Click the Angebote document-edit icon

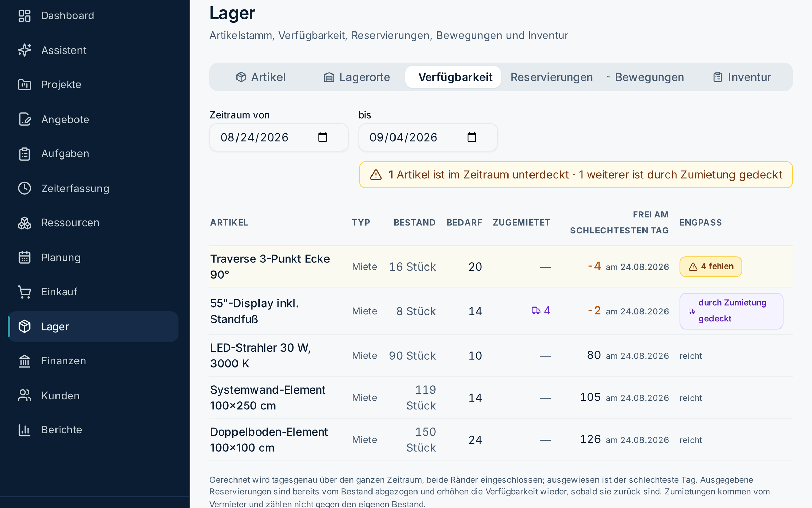24,119
